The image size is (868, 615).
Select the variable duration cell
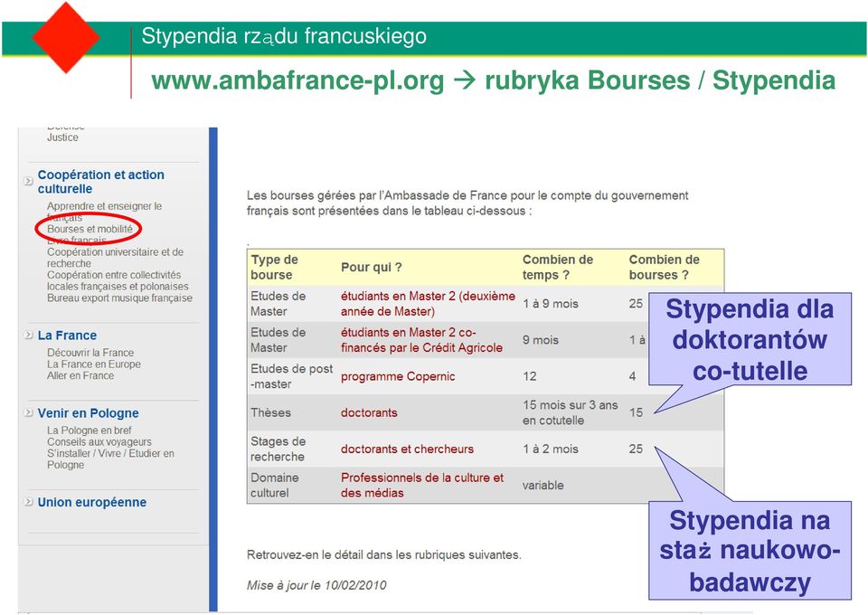[543, 485]
